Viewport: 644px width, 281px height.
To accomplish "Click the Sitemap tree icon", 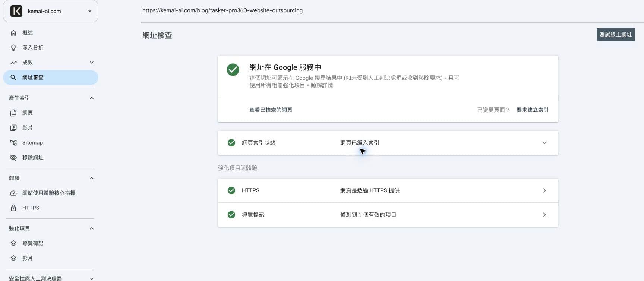I will [x=13, y=143].
